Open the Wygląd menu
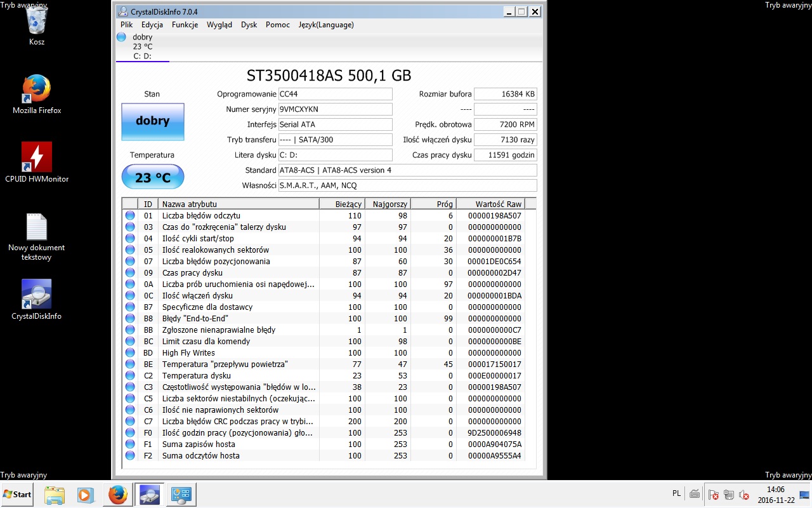812x508 pixels. [219, 25]
